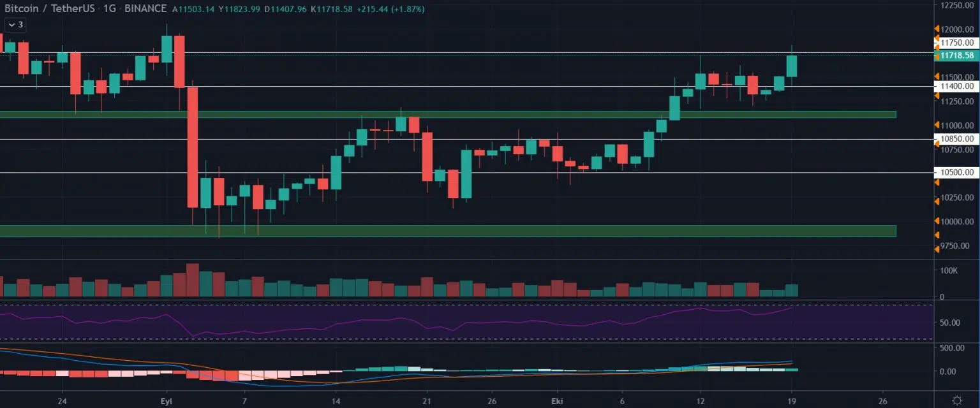
Task: Click the orange marker beside 11250.00
Action: (x=937, y=96)
